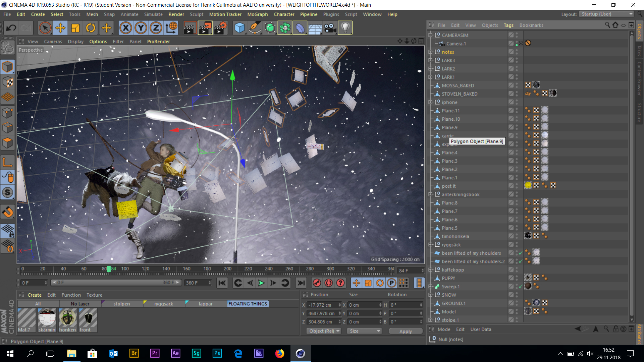Switch to the FLOATING THINGS material tab
Viewport: 644px width, 362px height.
tap(248, 304)
